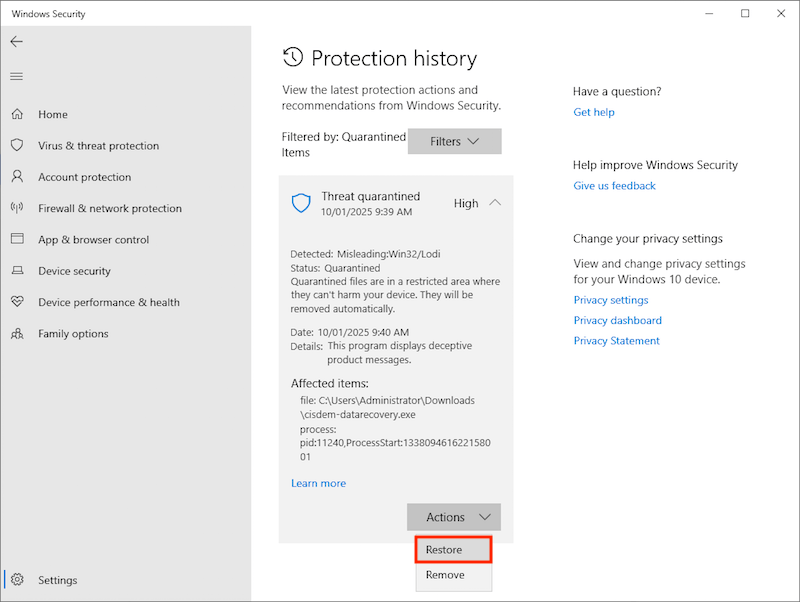Select the Virus & threat protection shield icon
The height and width of the screenshot is (602, 800).
click(x=17, y=145)
